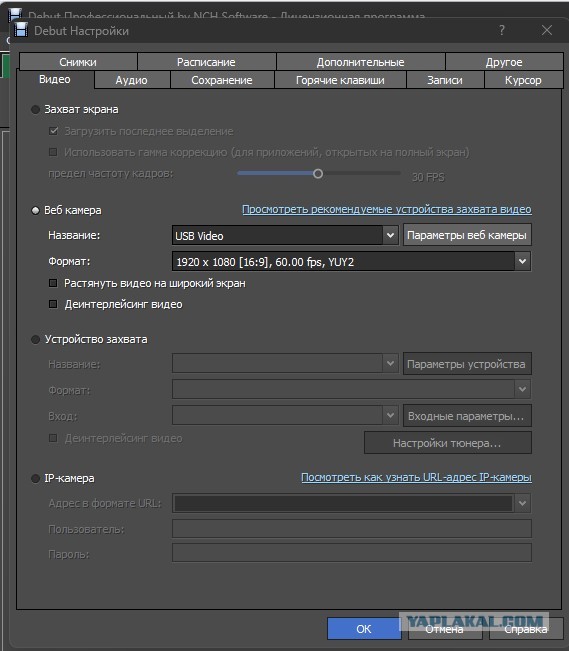Choose the IP-камера radio option
Image resolution: width=569 pixels, height=651 pixels.
pos(35,479)
